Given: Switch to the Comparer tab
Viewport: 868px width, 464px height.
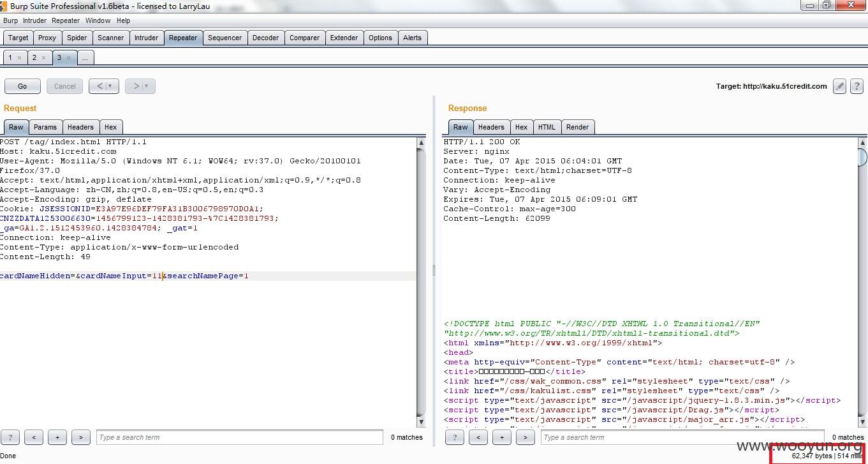Looking at the screenshot, I should tap(304, 38).
